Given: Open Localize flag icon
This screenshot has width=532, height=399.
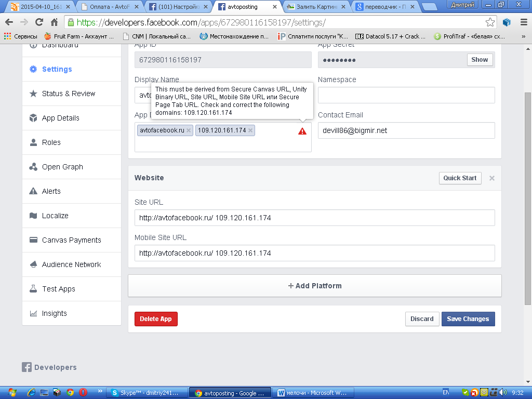Looking at the screenshot, I should pos(33,216).
